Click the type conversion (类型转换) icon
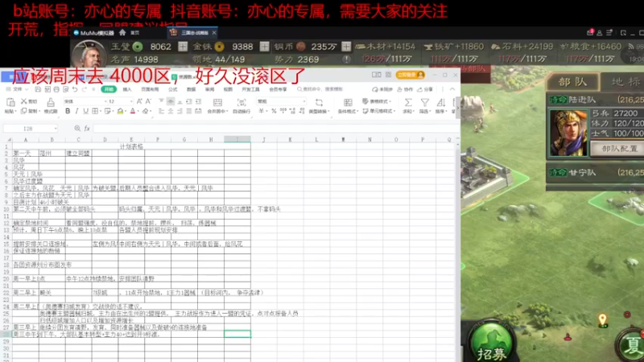Image resolution: width=644 pixels, height=362 pixels. 319,102
